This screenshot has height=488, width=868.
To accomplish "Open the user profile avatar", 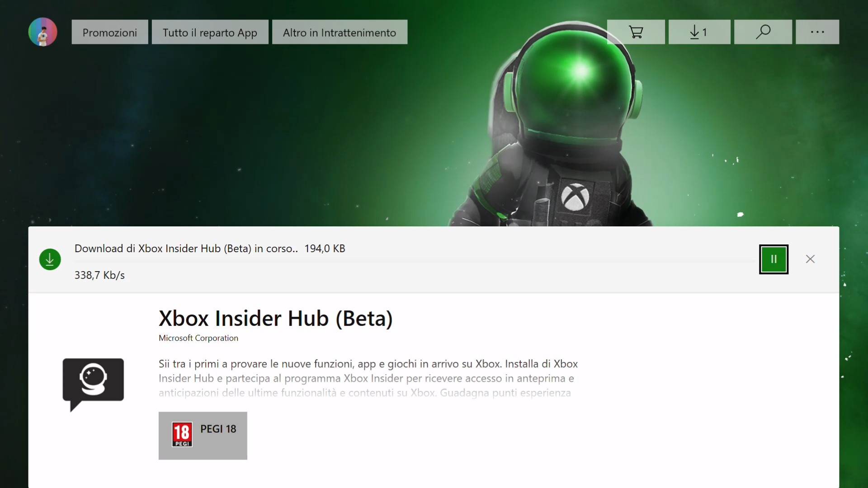I will pos(42,32).
